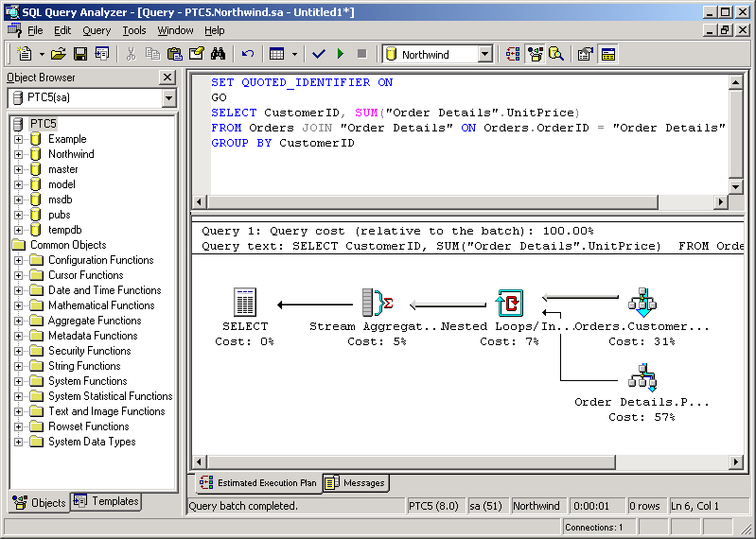Switch to the Messages tab
Viewport: 756px width, 539px height.
(x=356, y=483)
